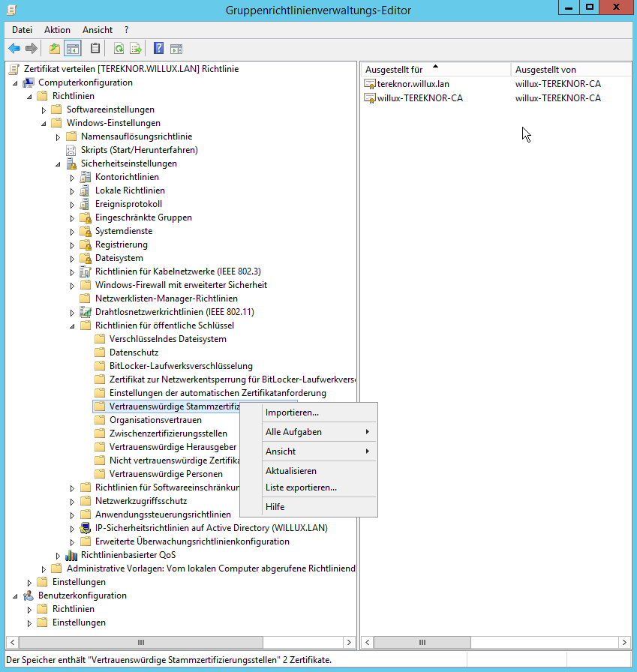Click the blue question mark Help icon

pos(158,49)
